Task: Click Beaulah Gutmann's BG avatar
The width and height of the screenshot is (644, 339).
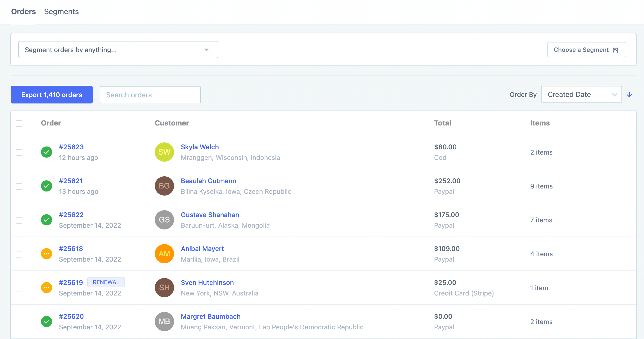Action: pyautogui.click(x=164, y=186)
